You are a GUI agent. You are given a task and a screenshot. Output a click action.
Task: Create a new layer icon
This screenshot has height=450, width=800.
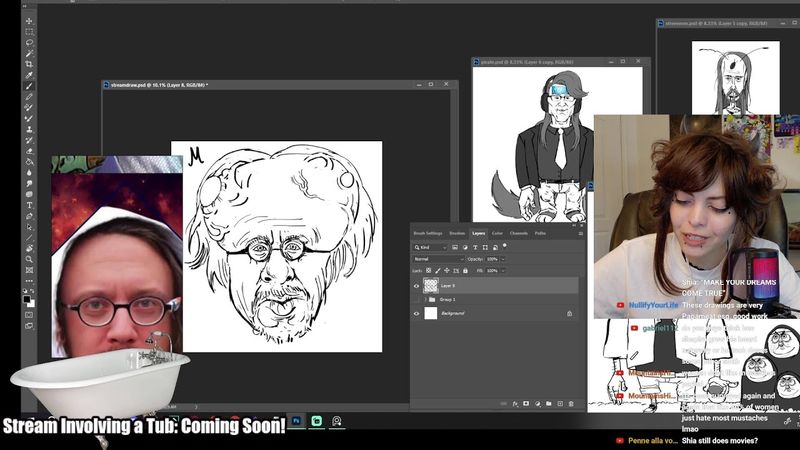(560, 404)
